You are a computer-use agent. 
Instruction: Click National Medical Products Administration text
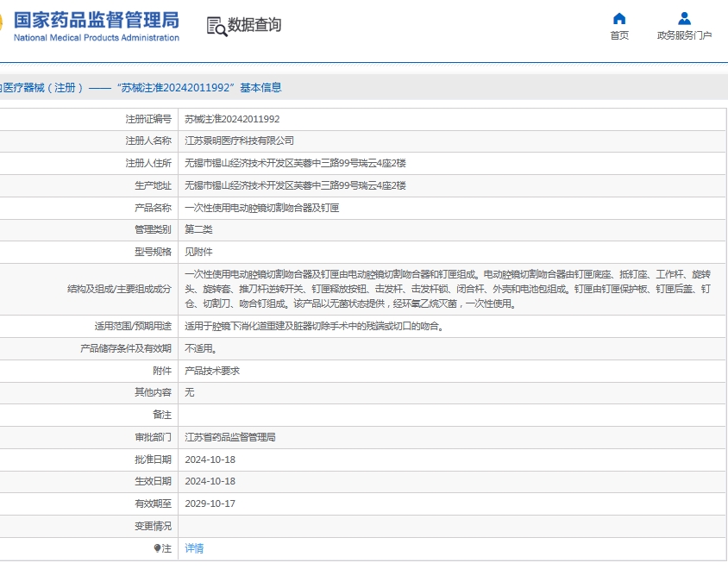point(97,38)
